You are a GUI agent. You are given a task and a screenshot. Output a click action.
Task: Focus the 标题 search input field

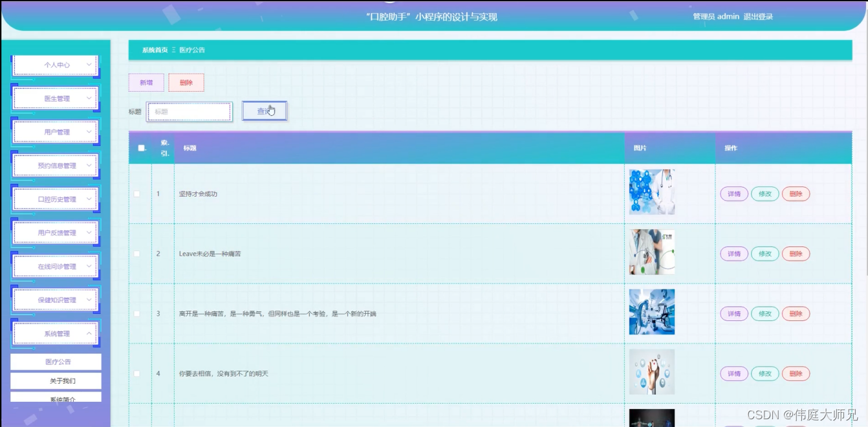tap(189, 111)
